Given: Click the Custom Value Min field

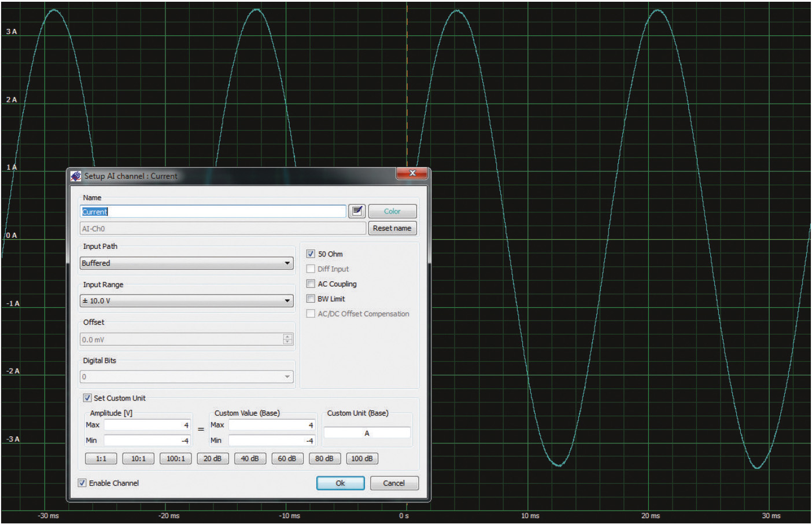Looking at the screenshot, I should point(272,440).
